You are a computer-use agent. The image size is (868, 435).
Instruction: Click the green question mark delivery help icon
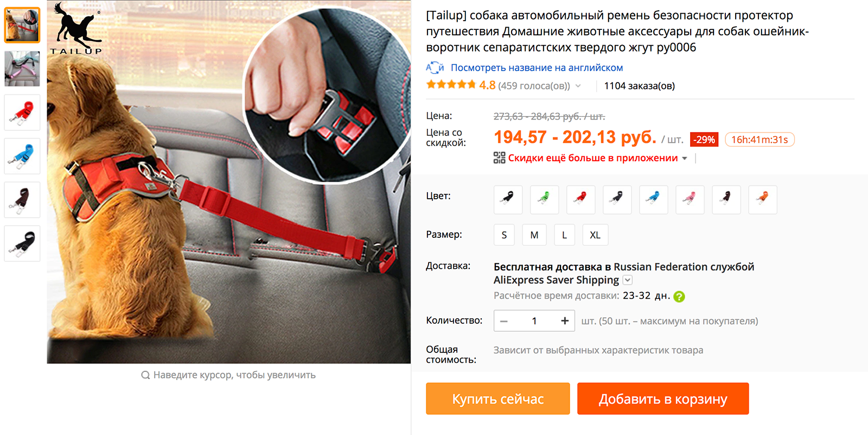coord(679,297)
